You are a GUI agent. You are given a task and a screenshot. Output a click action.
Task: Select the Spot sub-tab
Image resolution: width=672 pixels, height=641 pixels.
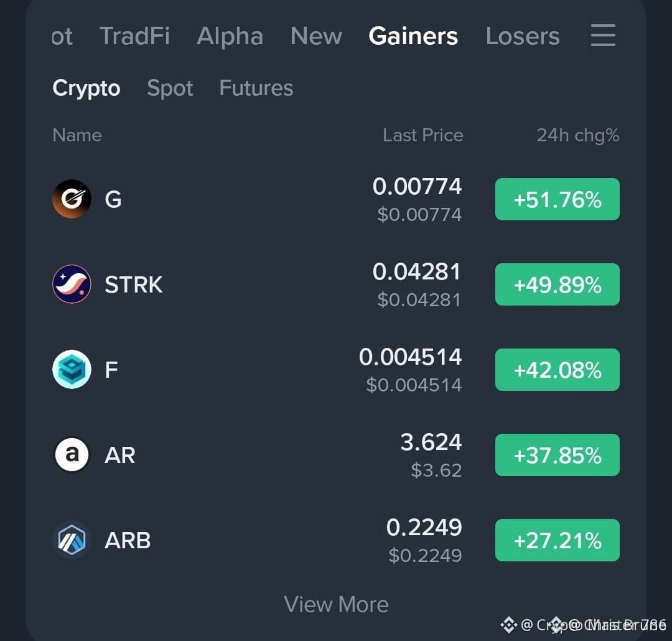coord(170,88)
